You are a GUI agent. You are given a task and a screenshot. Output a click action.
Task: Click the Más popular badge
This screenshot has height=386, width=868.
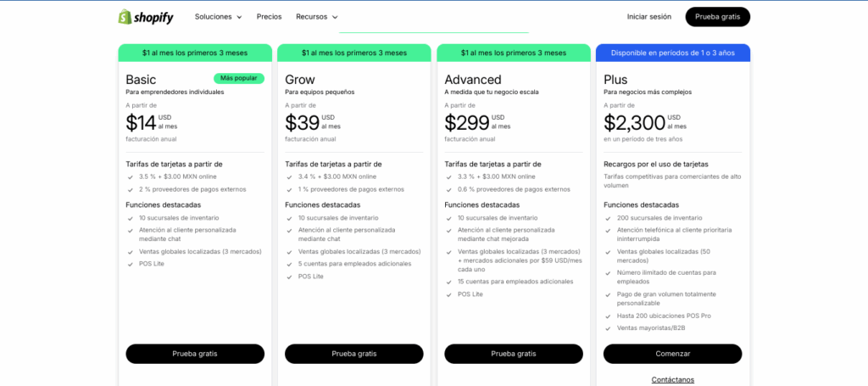(x=239, y=79)
